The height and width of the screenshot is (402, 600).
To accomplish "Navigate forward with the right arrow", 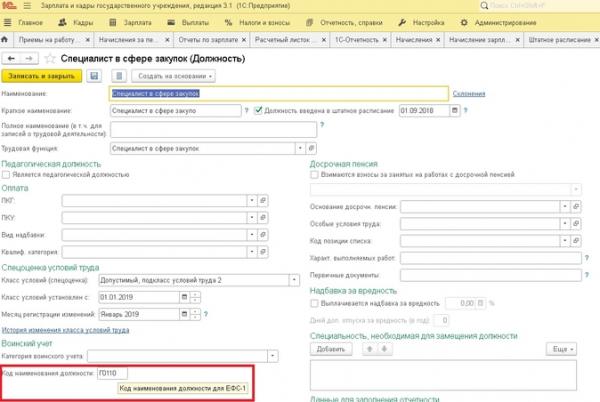I will tap(29, 59).
